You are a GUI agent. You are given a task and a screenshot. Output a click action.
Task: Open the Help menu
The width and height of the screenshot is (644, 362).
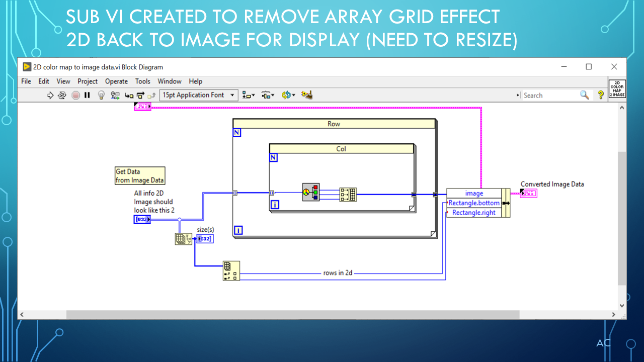pos(196,81)
